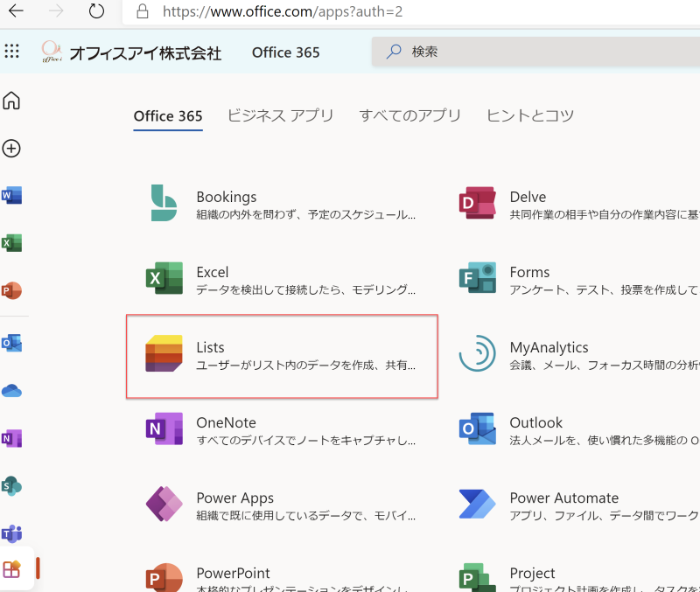Image resolution: width=700 pixels, height=592 pixels.
Task: Switch to the ビジネス アプリ tab
Action: point(280,116)
